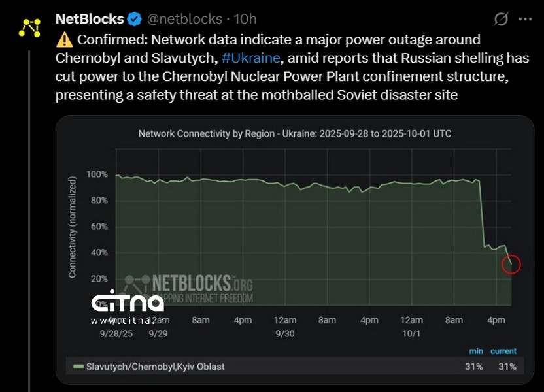Image resolution: width=544 pixels, height=392 pixels.
Task: Click the www.citna.ir watermark text
Action: pos(127,321)
